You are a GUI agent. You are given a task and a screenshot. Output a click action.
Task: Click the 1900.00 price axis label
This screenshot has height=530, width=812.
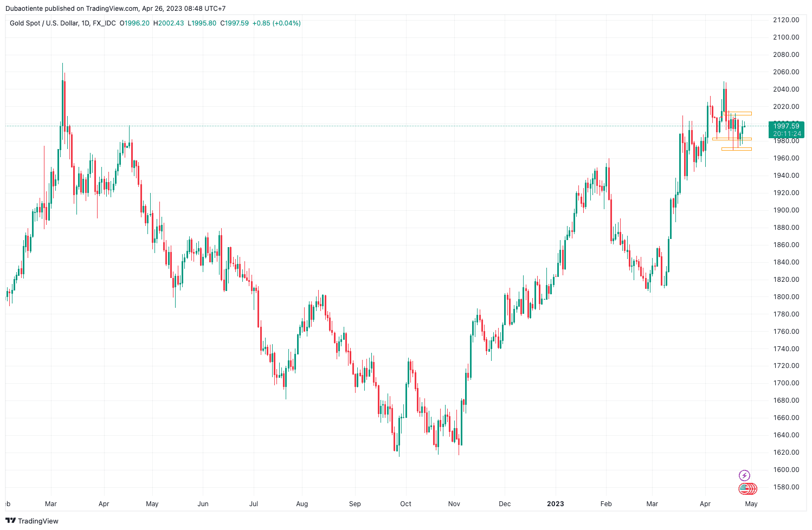pyautogui.click(x=786, y=210)
